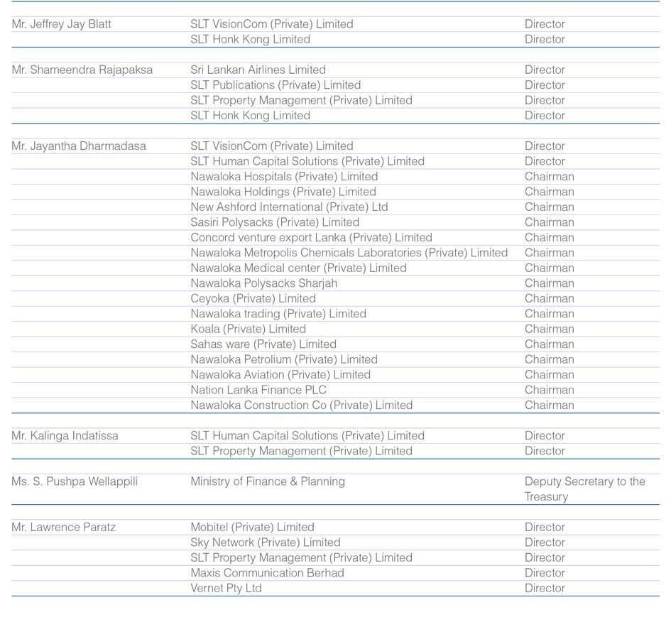The height and width of the screenshot is (644, 671).
Task: Select SLT Honk Kong Limited under Blatt
Action: click(x=251, y=39)
